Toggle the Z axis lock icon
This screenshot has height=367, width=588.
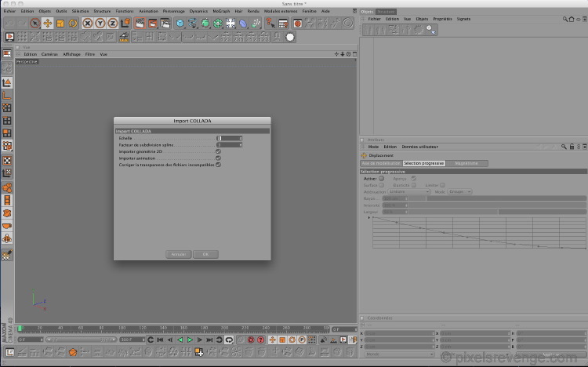coord(112,24)
